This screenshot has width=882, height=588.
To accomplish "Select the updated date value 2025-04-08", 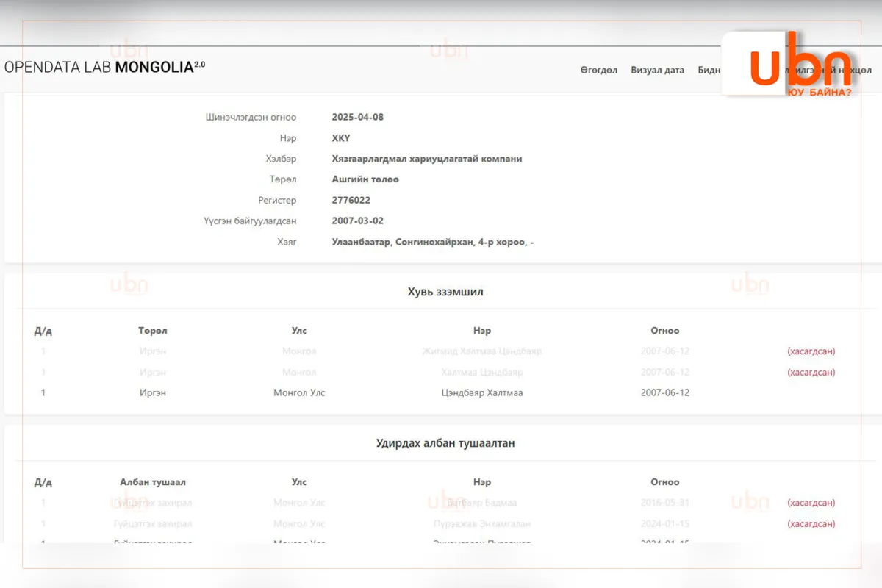I will tap(358, 117).
